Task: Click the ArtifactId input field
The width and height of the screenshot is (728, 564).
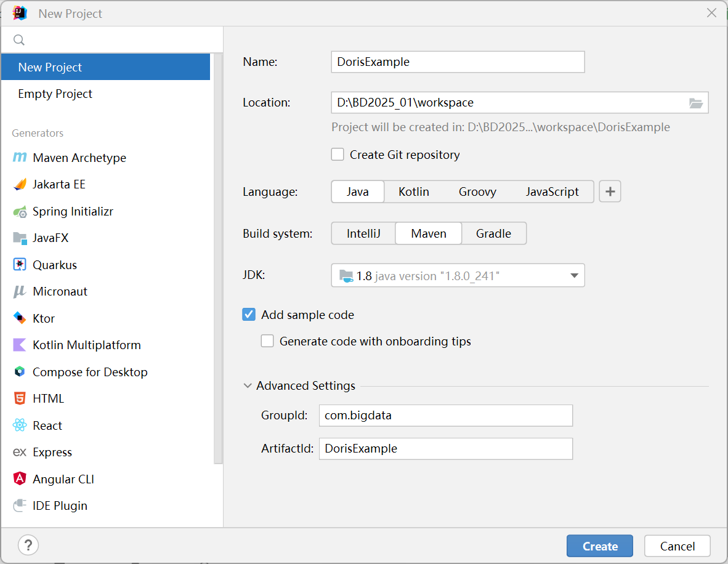Action: point(446,449)
